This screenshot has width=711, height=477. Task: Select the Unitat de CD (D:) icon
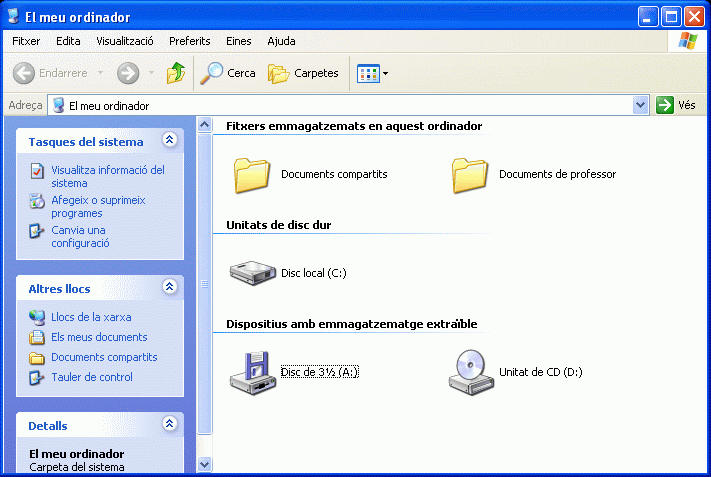471,371
